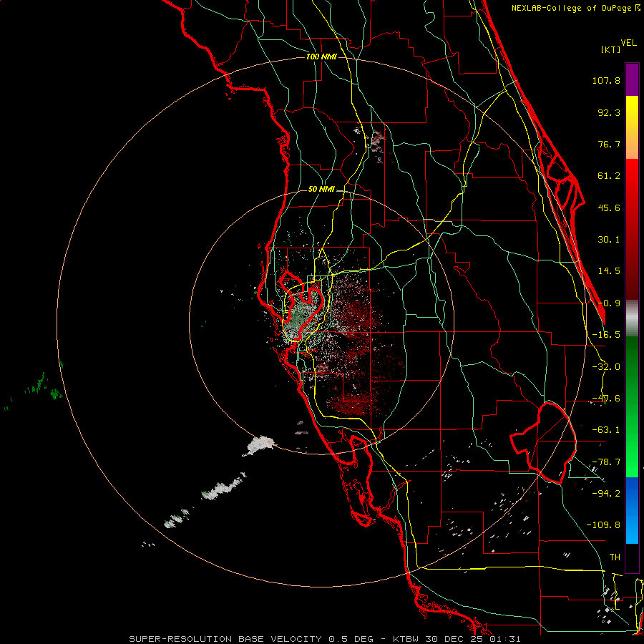
Task: Select the -94.2 velocity scale value
Action: [606, 493]
